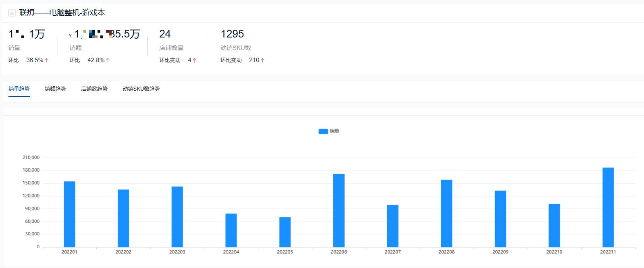The width and height of the screenshot is (644, 268).
Task: Click the 202204 x-axis label
Action: pos(231,252)
